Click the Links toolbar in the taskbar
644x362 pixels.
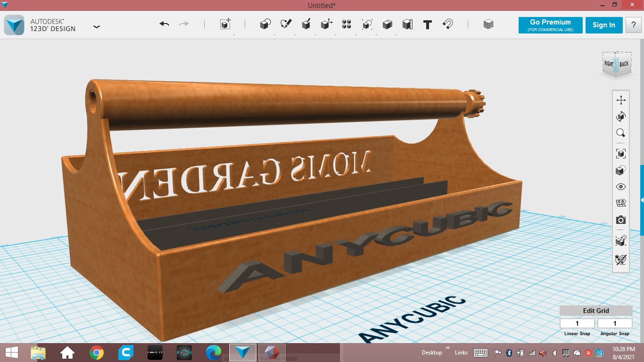pyautogui.click(x=461, y=353)
